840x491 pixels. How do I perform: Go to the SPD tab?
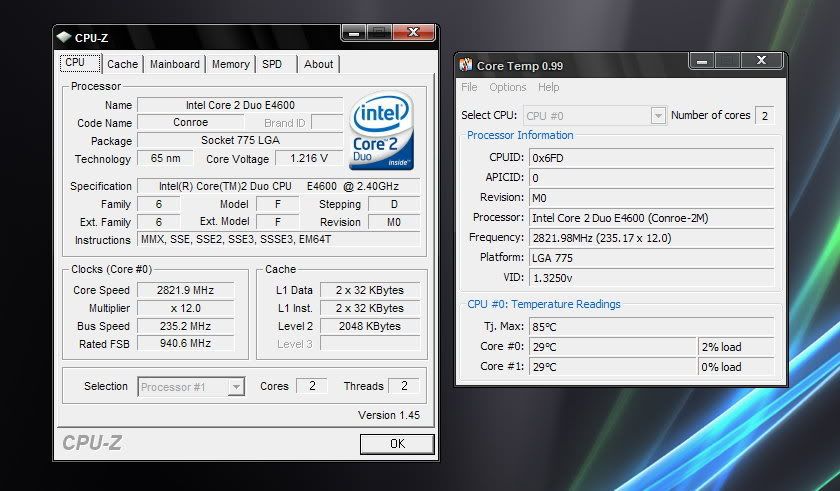[272, 64]
